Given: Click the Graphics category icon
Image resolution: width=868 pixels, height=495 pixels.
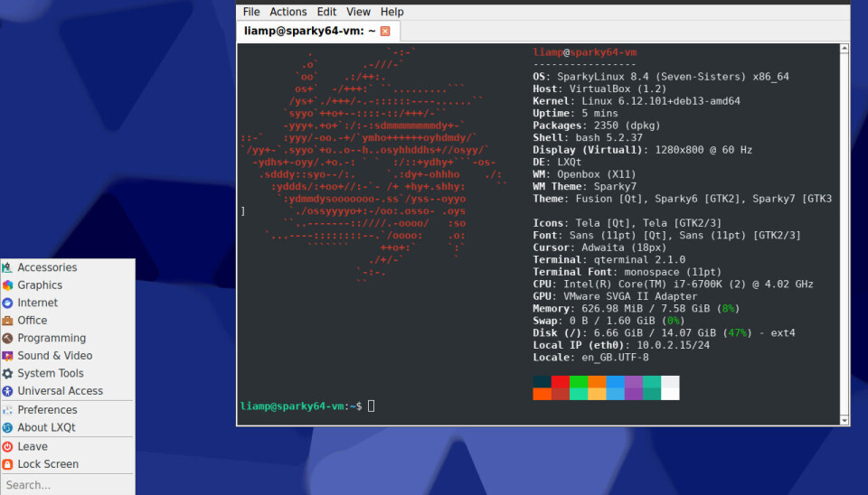Looking at the screenshot, I should coord(7,285).
